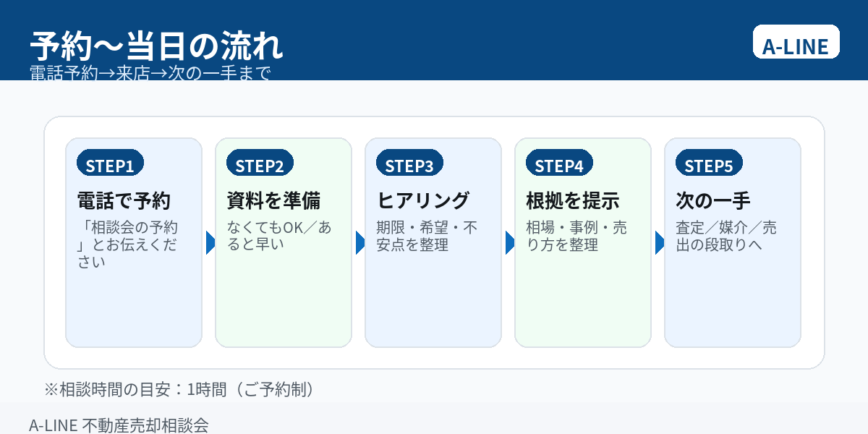
Task: Click the arrow between STEP4 and STEP5
Action: click(659, 243)
